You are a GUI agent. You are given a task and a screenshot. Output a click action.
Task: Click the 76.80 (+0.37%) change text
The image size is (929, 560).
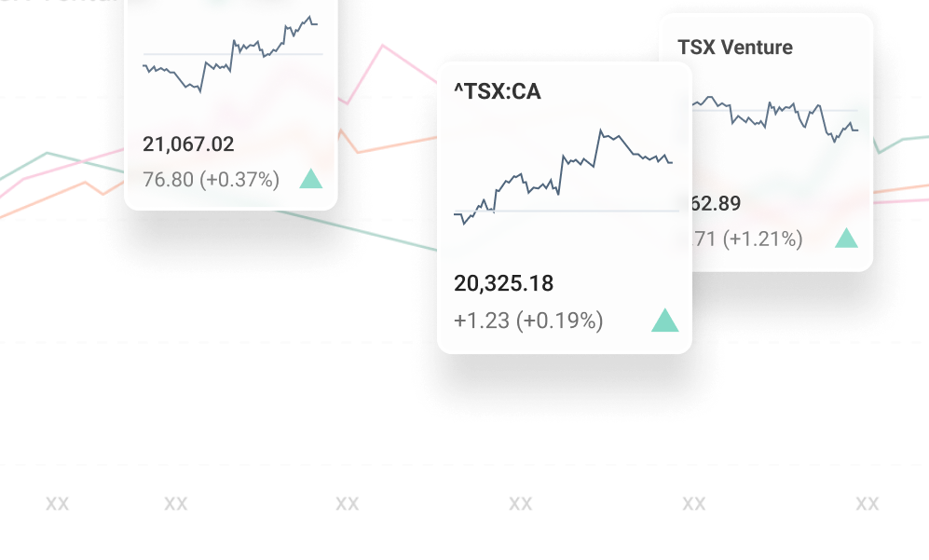click(x=211, y=179)
